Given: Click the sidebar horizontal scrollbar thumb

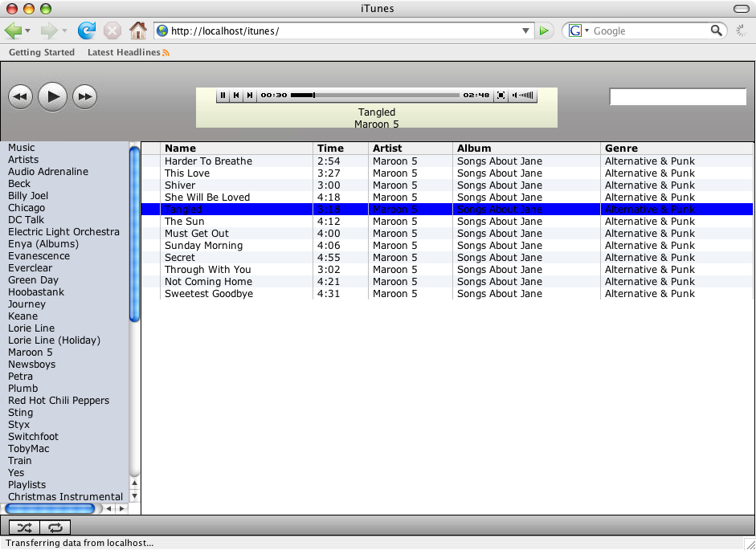Looking at the screenshot, I should (50, 508).
